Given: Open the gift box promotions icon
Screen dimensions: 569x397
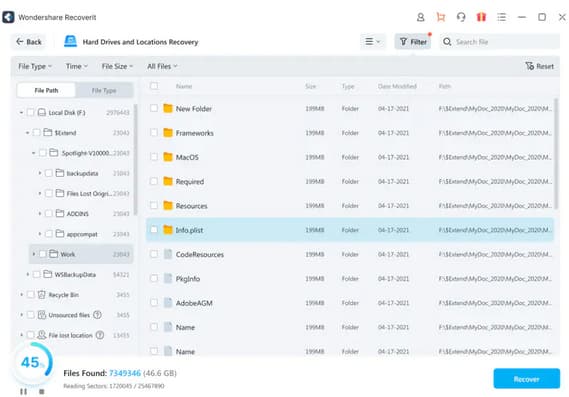Looking at the screenshot, I should tap(481, 17).
